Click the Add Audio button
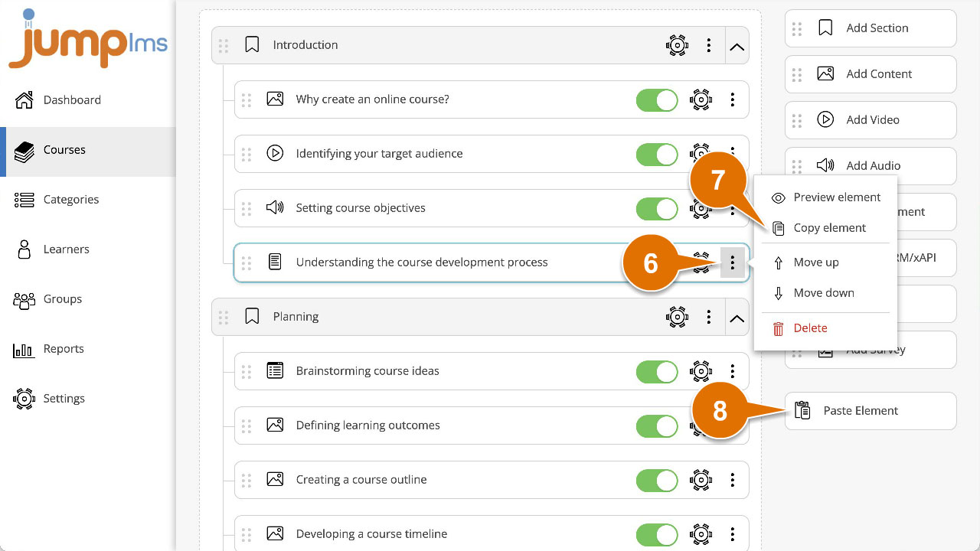 [871, 165]
